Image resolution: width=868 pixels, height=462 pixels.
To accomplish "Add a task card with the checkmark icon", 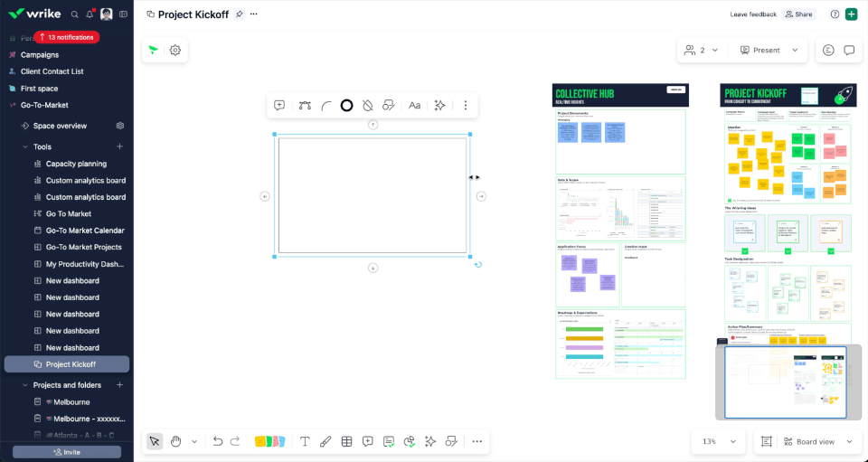I will [x=389, y=441].
